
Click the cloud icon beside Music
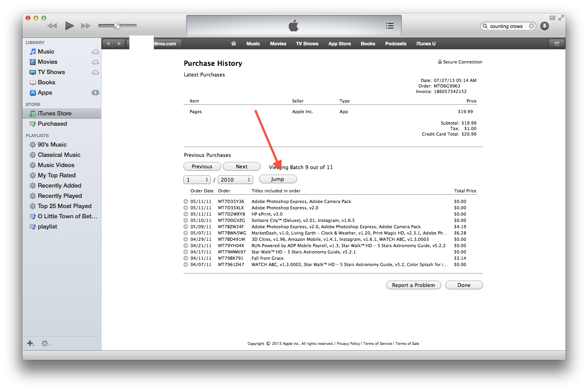(95, 52)
